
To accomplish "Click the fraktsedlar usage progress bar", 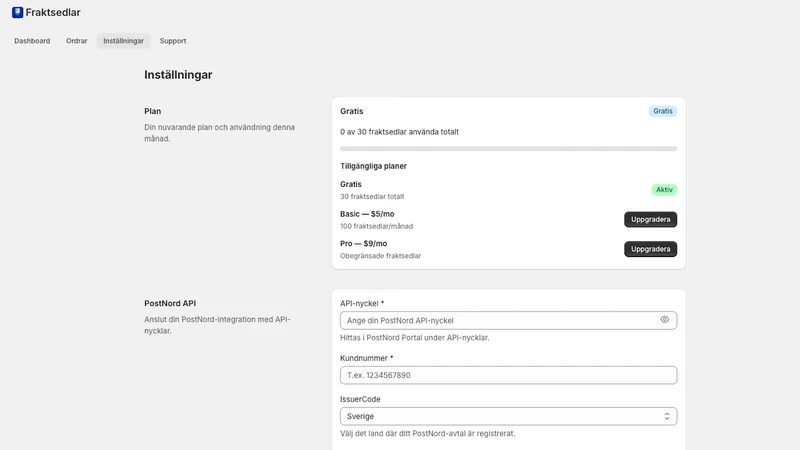I will click(508, 149).
